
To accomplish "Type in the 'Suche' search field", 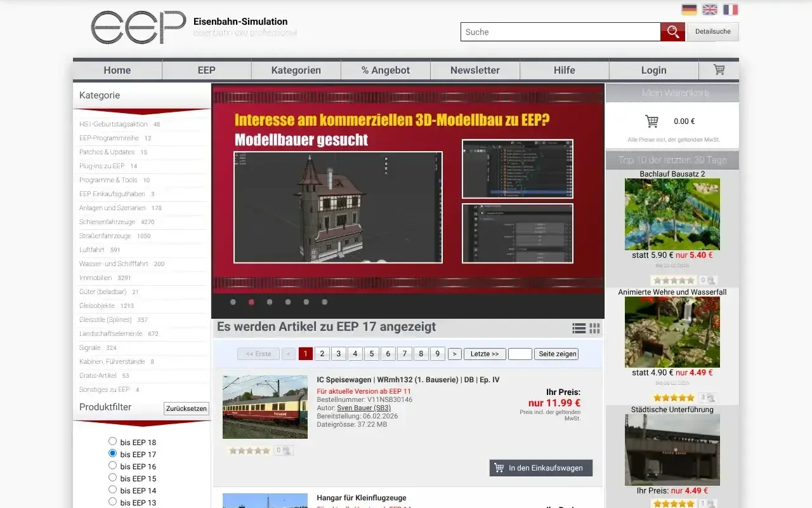I will pyautogui.click(x=558, y=32).
